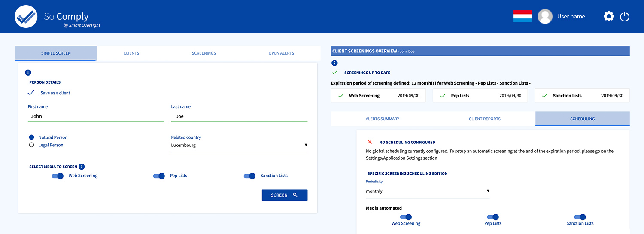Switch to the Simple Screen tab
Image resolution: width=644 pixels, height=234 pixels.
pyautogui.click(x=56, y=53)
